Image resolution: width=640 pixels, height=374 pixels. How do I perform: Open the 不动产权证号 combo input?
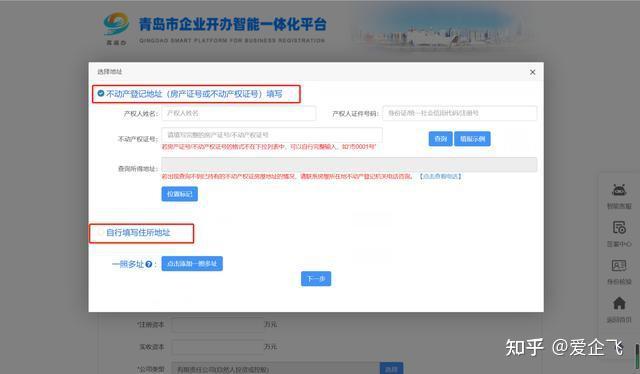tap(272, 135)
